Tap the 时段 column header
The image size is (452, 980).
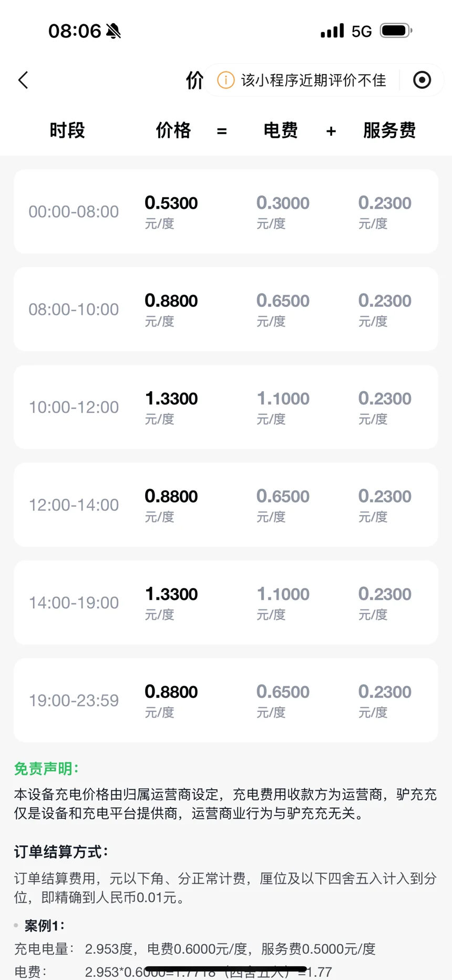tap(67, 130)
